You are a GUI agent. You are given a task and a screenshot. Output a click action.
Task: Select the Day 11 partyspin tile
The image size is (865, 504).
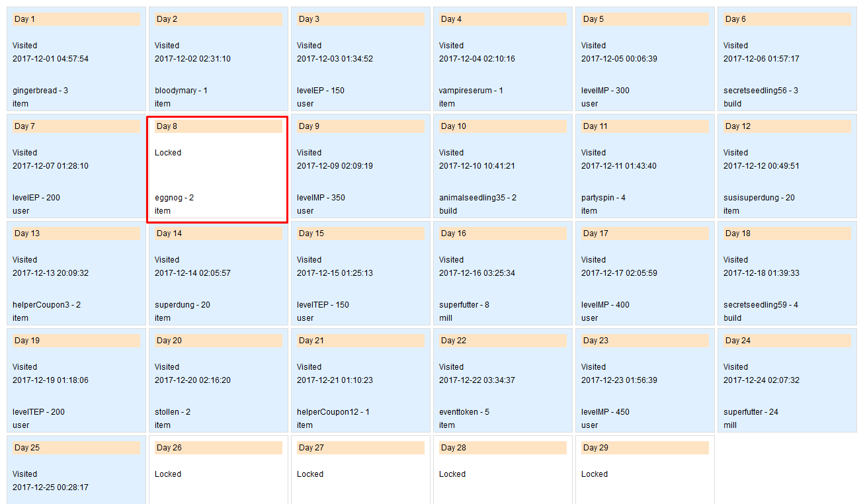tap(645, 166)
